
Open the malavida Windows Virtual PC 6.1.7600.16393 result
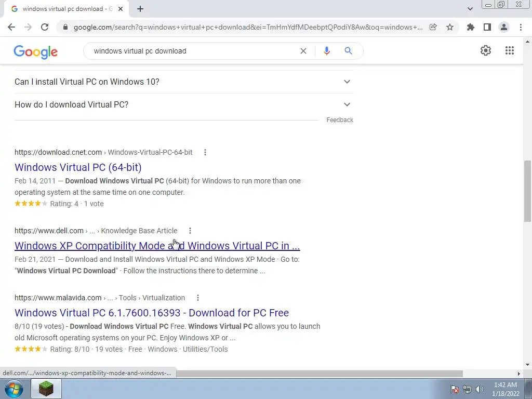pyautogui.click(x=152, y=313)
